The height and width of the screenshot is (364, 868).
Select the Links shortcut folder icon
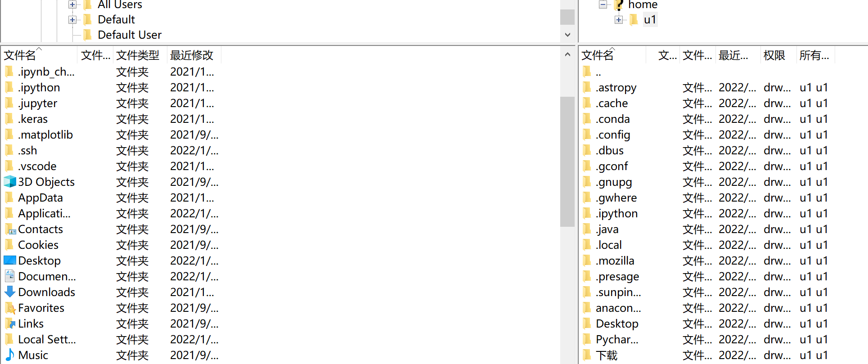(x=10, y=324)
